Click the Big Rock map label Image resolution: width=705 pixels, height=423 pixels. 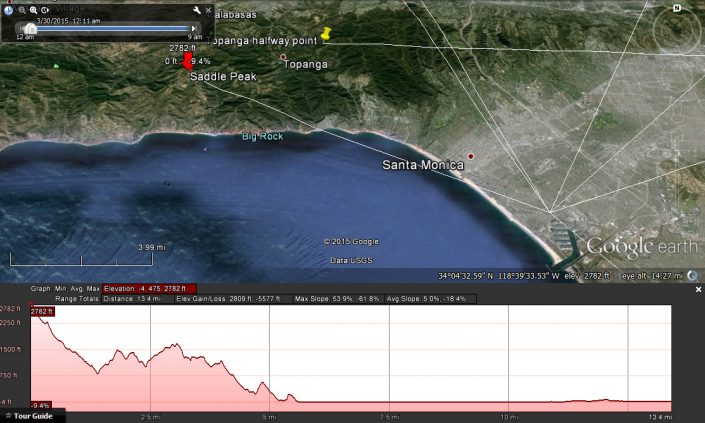tap(263, 136)
